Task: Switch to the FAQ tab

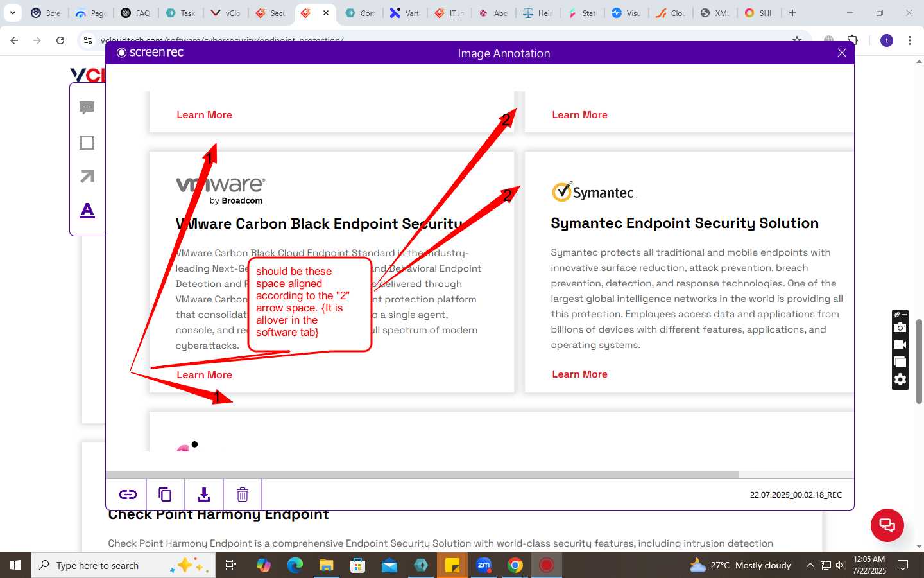Action: tap(135, 13)
